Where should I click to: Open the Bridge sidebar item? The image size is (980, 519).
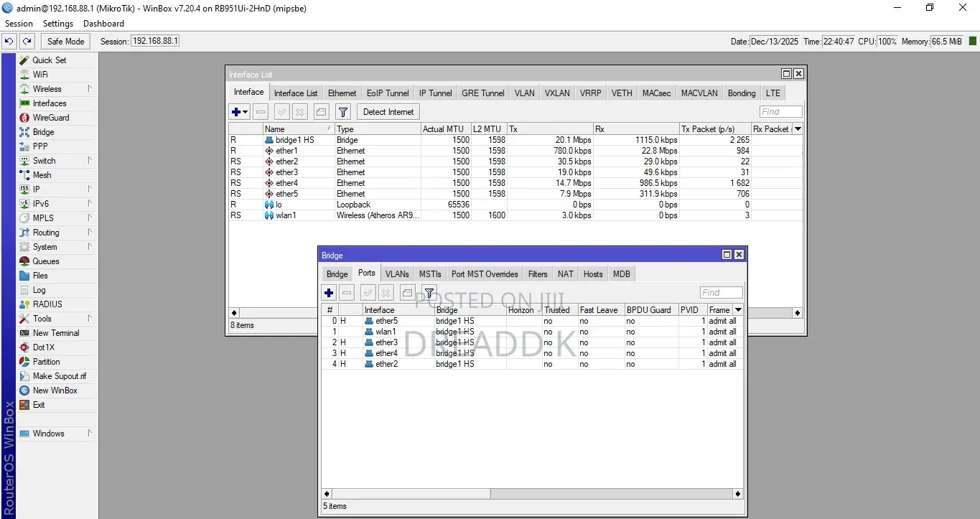(43, 132)
